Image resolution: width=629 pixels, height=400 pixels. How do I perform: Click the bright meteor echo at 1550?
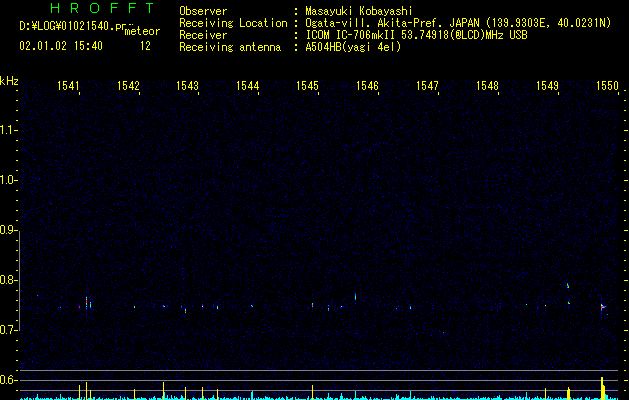tap(603, 307)
